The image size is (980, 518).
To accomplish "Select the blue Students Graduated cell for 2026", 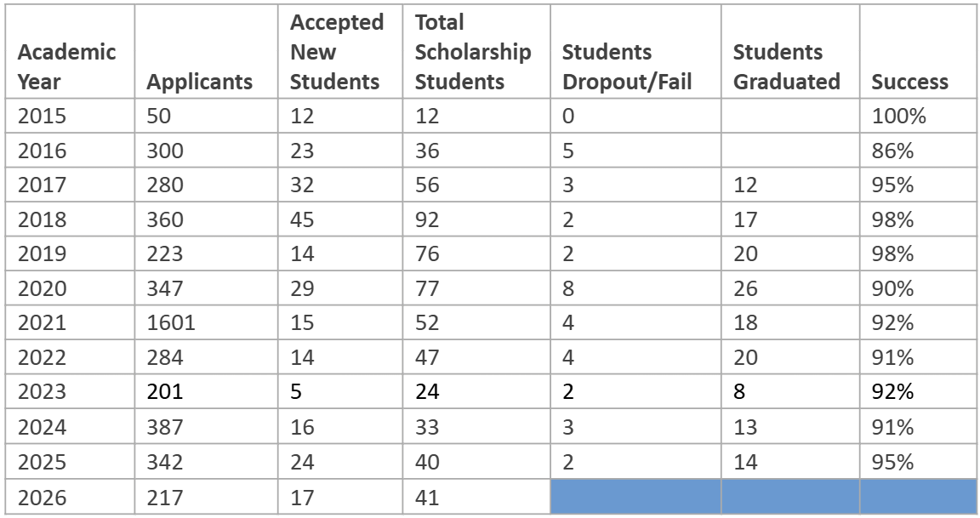I will 789,497.
